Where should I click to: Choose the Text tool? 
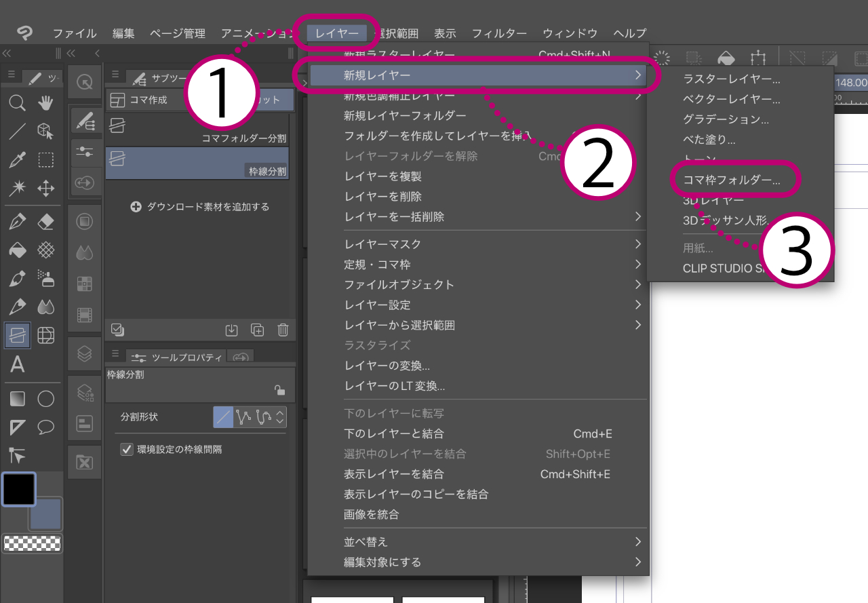tap(18, 365)
